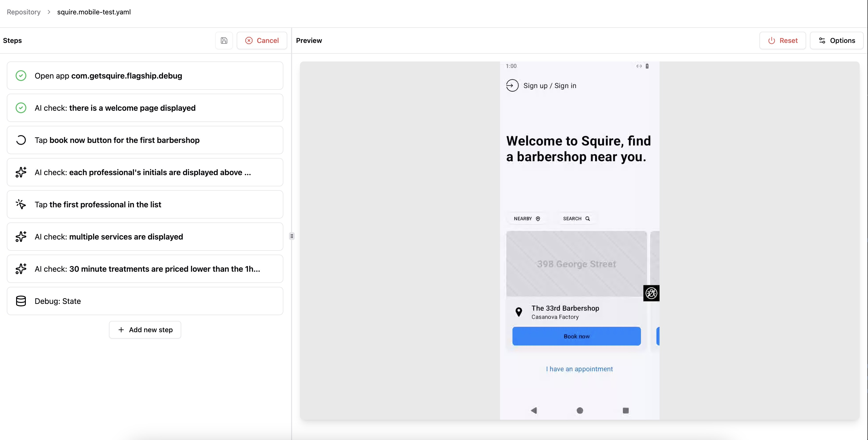Click the save icon in Steps header

click(224, 40)
